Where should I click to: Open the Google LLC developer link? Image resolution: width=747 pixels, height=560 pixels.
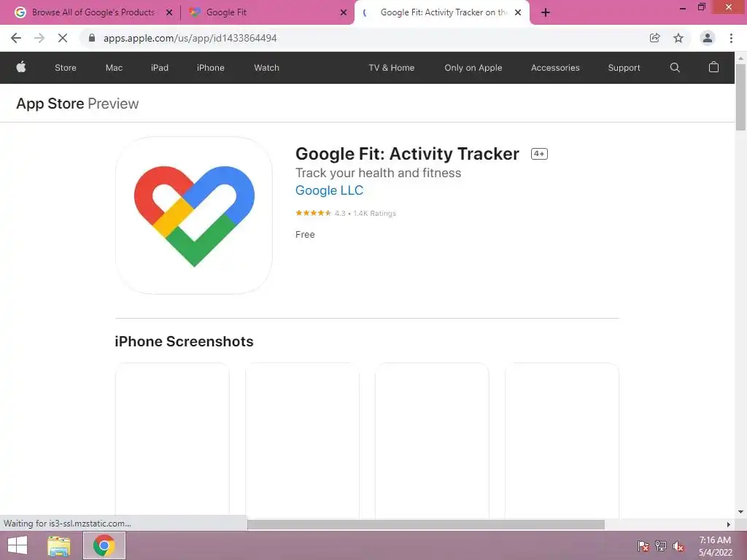[x=329, y=190]
